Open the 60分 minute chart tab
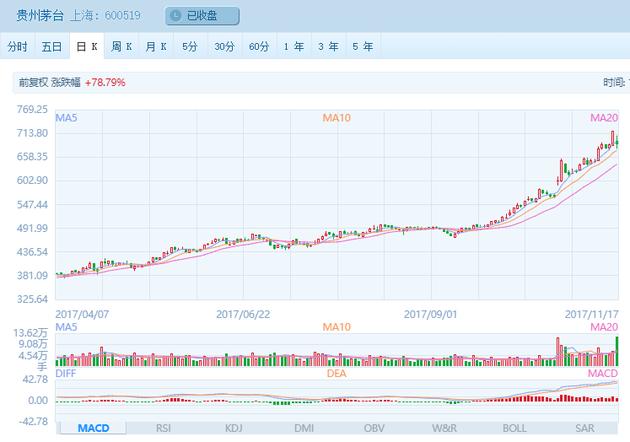This screenshot has height=442, width=630. [x=259, y=47]
